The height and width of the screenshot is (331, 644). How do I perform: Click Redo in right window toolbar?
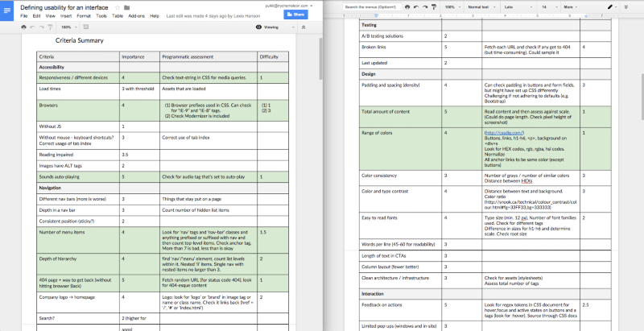425,7
